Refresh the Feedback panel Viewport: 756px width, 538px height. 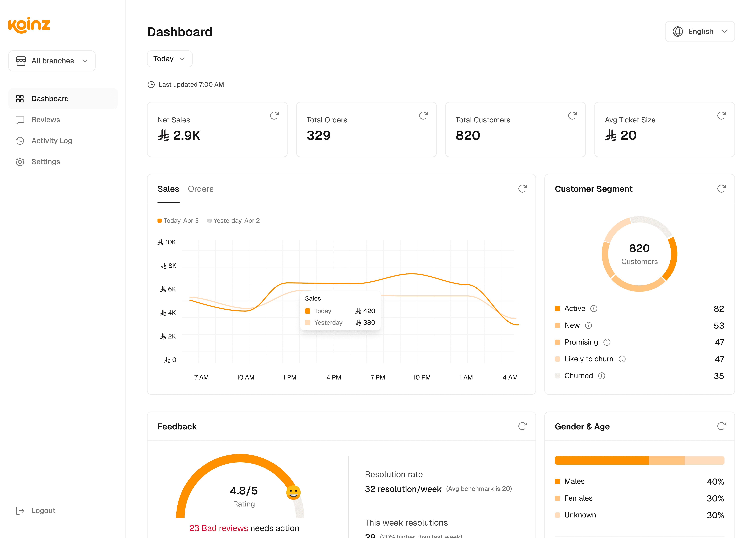522,426
